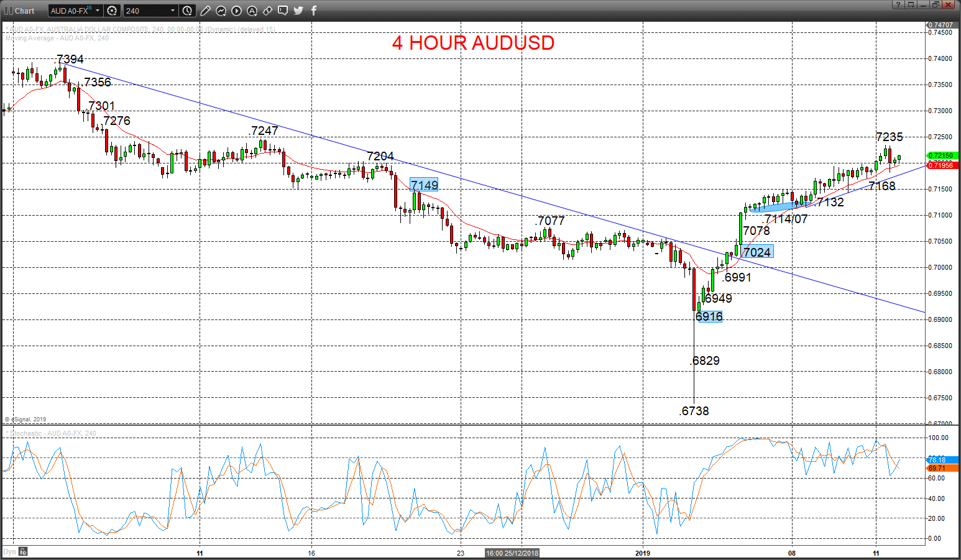Image resolution: width=961 pixels, height=560 pixels.
Task: Click the red 0.71956 moving average label
Action: pos(942,165)
